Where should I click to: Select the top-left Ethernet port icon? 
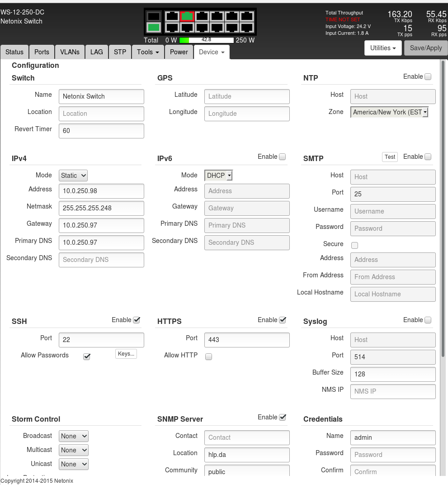coord(172,16)
